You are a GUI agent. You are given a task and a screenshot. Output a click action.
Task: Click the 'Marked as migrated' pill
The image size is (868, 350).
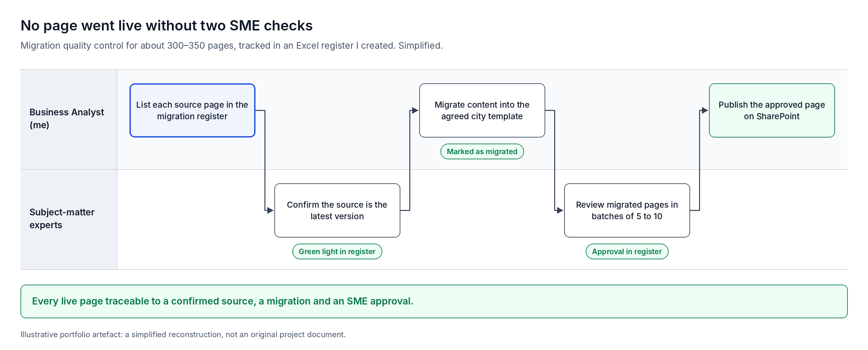482,152
